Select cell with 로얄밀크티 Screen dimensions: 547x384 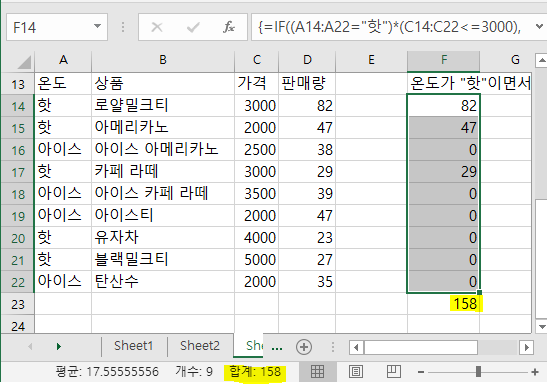point(163,106)
